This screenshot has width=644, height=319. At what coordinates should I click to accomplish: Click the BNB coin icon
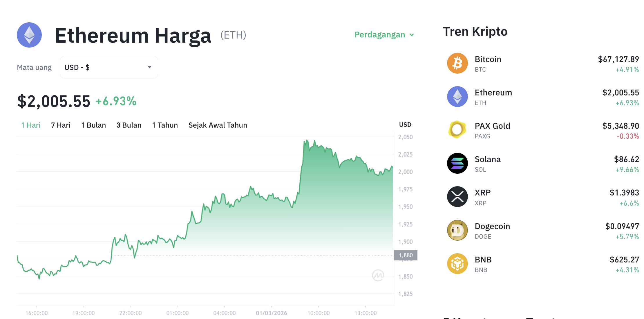(457, 263)
